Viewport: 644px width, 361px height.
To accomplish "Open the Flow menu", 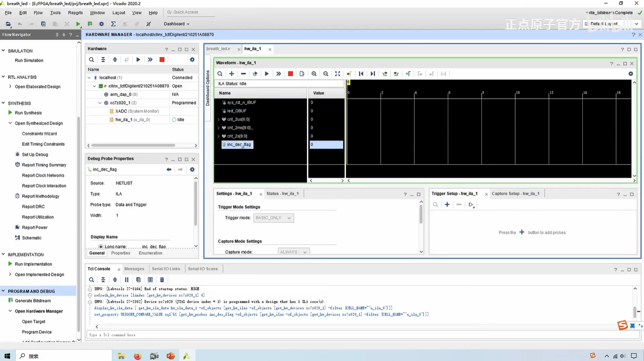I will 38,13.
